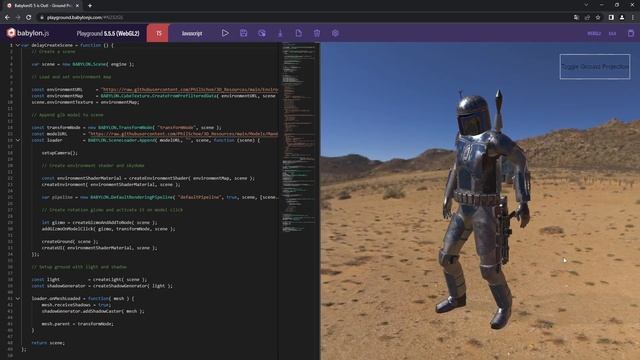Click code line containing 'createUI('
Viewport: 640px width, 360px height.
pyautogui.click(x=99, y=248)
